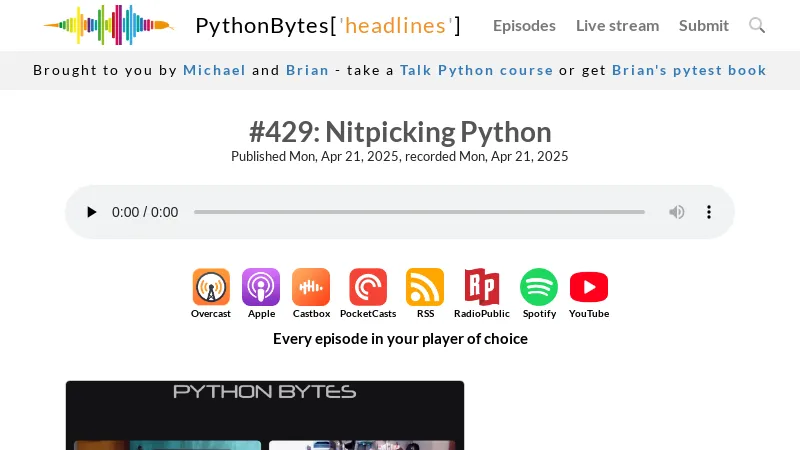Viewport: 800px width, 450px height.
Task: Click the Python Bytes waveform logo
Action: pos(108,25)
